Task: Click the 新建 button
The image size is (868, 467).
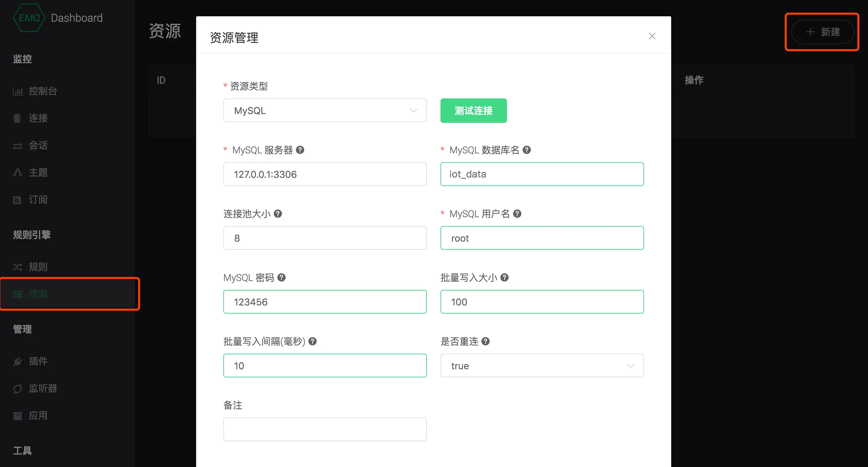Action: coord(823,32)
